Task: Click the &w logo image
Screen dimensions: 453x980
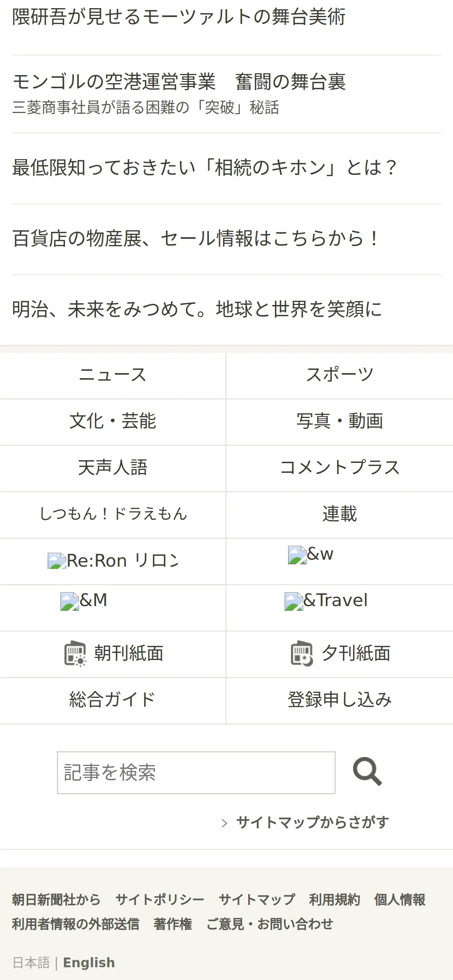Action: [x=297, y=555]
